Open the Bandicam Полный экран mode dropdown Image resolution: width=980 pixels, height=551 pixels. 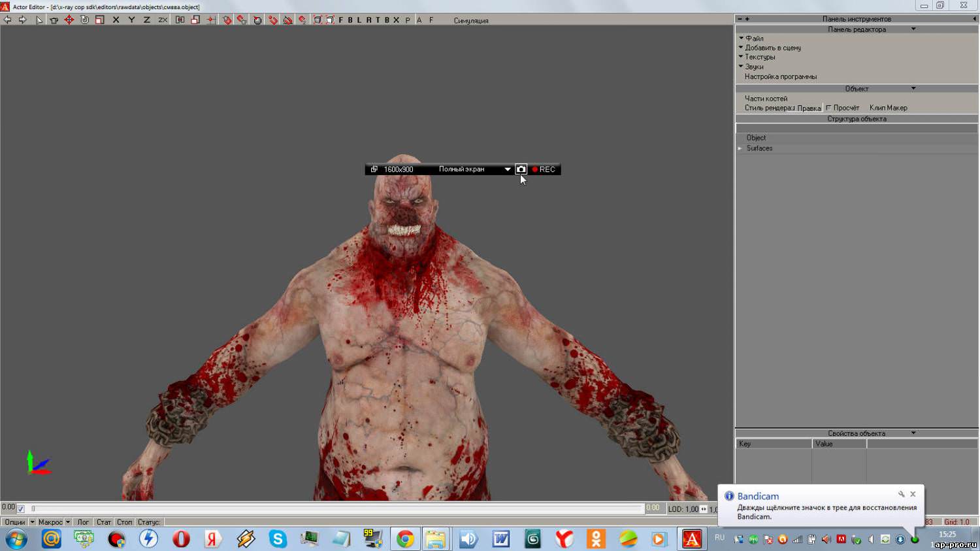[507, 169]
